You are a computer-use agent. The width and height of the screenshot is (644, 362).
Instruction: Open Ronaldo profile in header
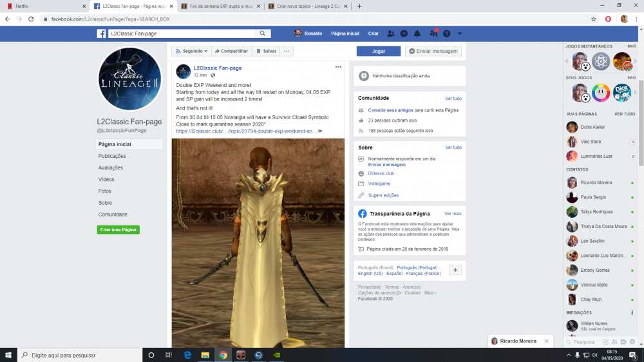tap(308, 33)
